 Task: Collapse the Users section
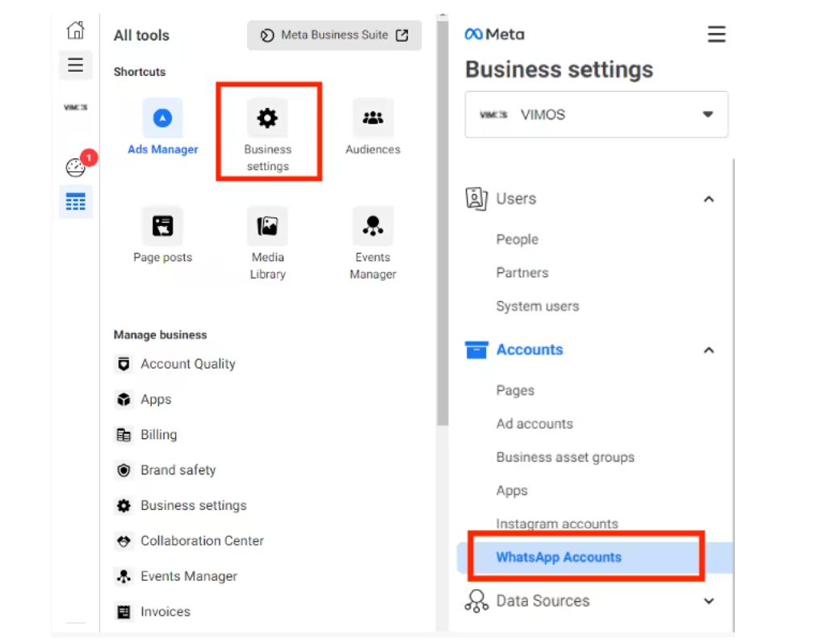(x=708, y=199)
